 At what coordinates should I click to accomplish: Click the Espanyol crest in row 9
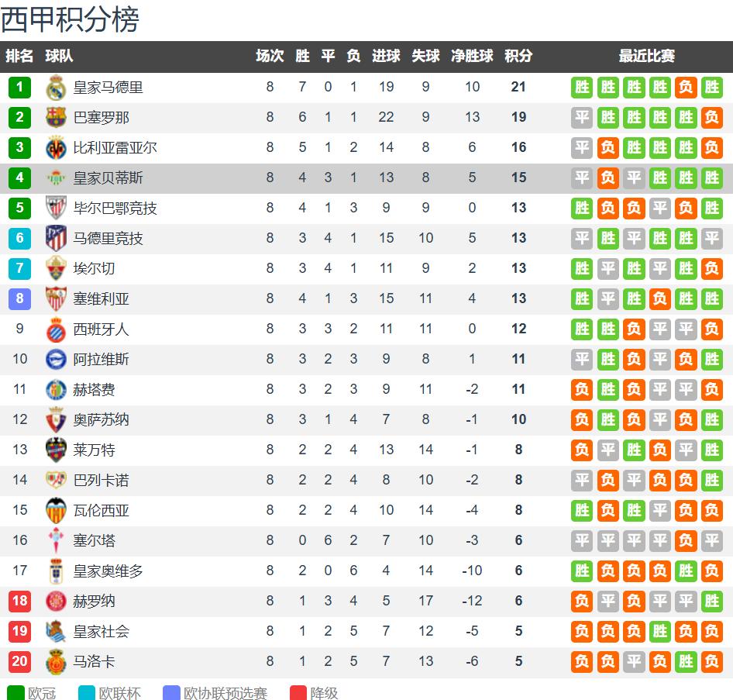pyautogui.click(x=56, y=329)
